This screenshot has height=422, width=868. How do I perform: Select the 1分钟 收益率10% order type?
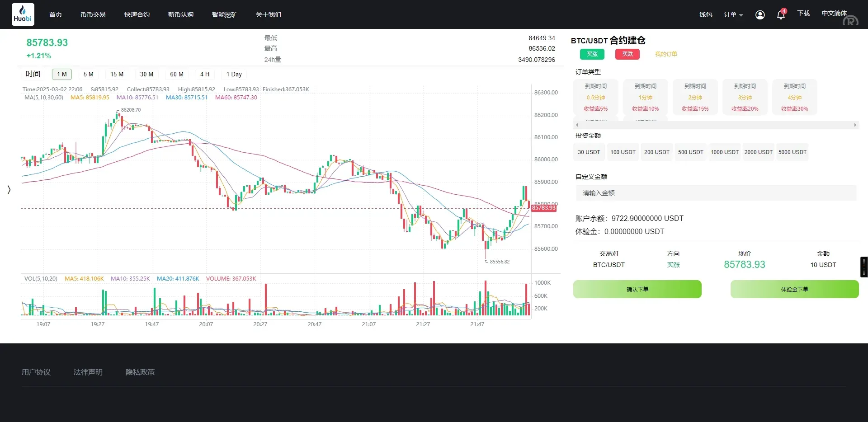pos(646,97)
